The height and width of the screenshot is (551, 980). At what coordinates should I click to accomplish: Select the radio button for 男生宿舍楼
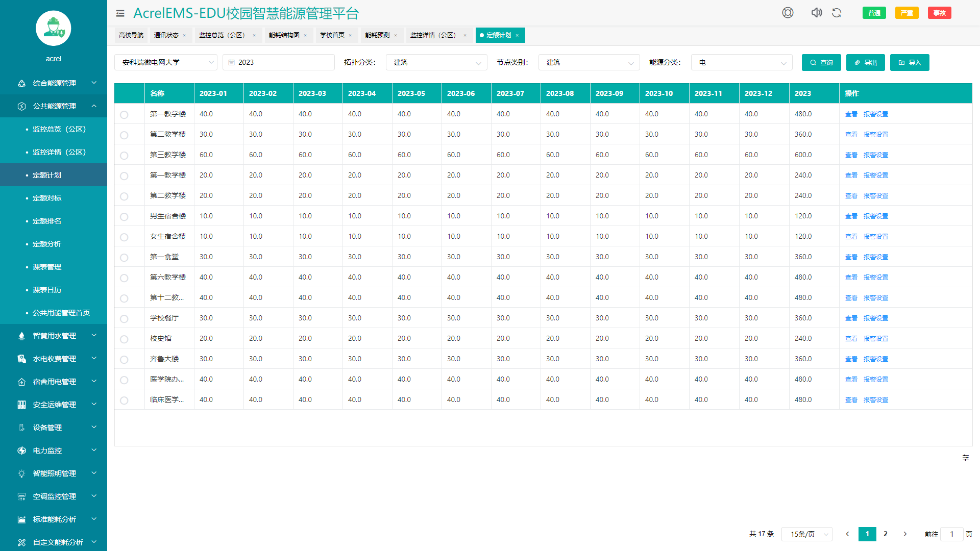[124, 216]
